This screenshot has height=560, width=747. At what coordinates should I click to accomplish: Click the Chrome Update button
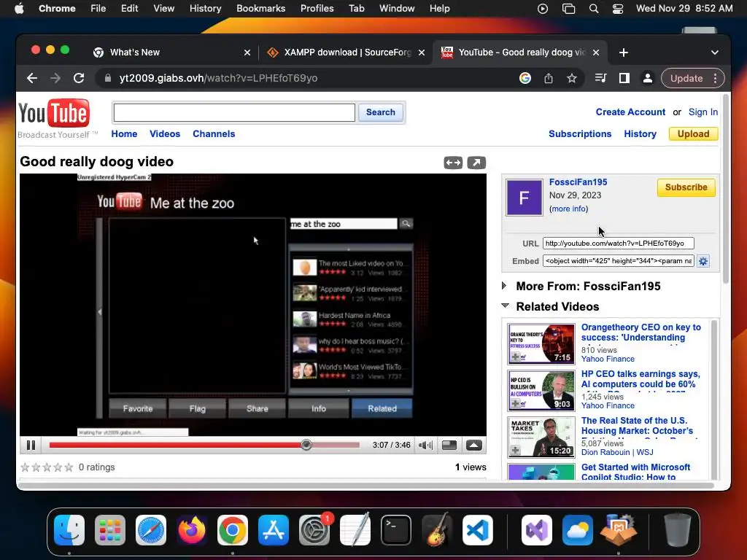[x=686, y=78]
